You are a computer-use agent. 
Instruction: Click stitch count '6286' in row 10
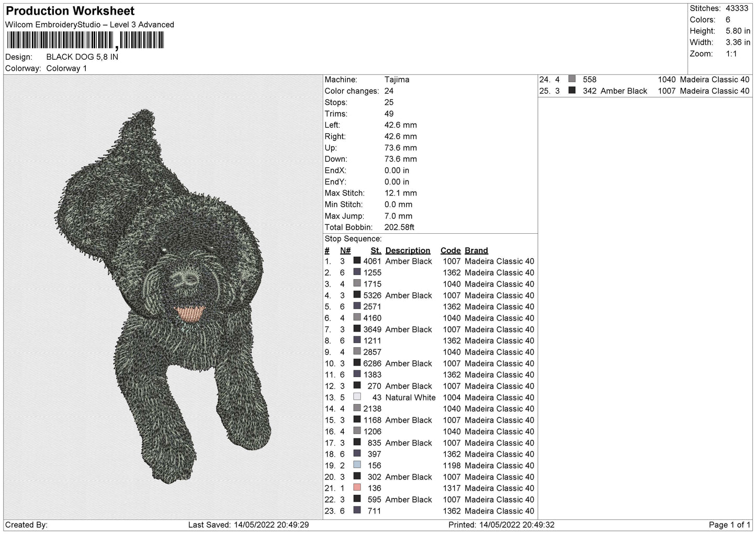point(372,363)
